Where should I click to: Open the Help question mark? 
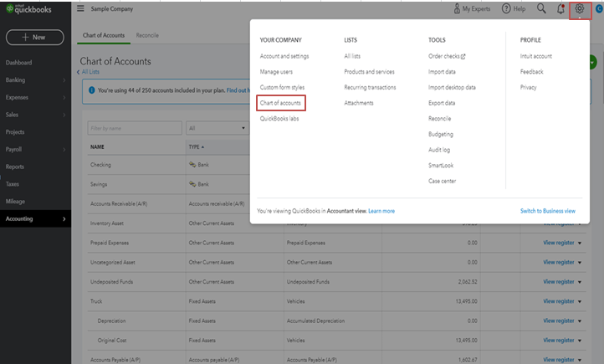click(x=514, y=8)
